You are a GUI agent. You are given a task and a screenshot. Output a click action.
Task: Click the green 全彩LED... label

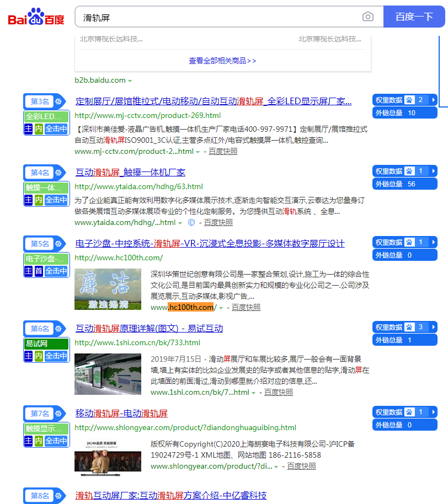(47, 116)
